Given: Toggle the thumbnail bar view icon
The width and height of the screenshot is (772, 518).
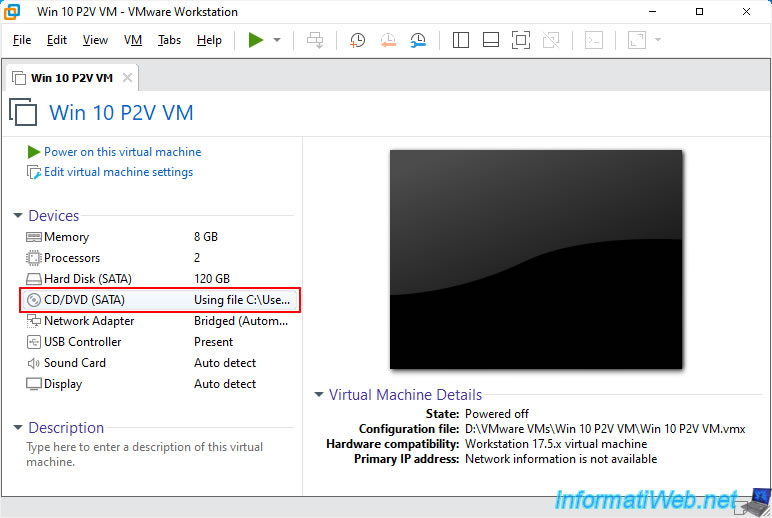Looking at the screenshot, I should (x=491, y=40).
